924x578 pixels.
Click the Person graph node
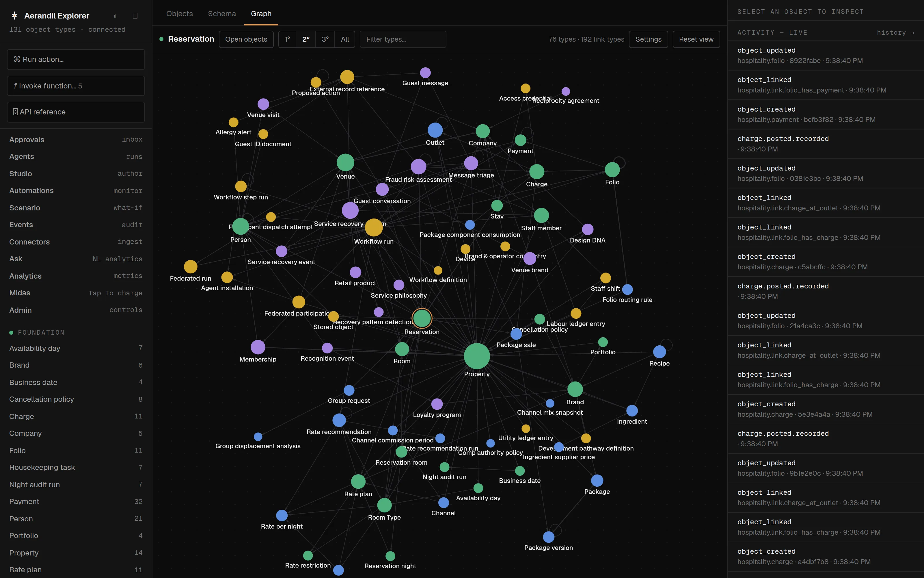point(241,226)
